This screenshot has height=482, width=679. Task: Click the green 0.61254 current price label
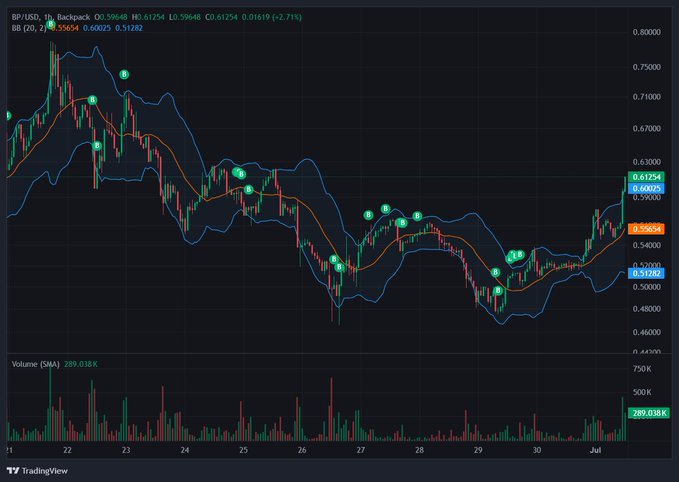646,177
